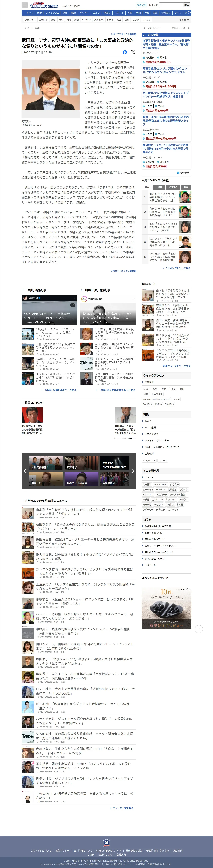Expand その他 sub-navigation dropdown

tap(184, 20)
